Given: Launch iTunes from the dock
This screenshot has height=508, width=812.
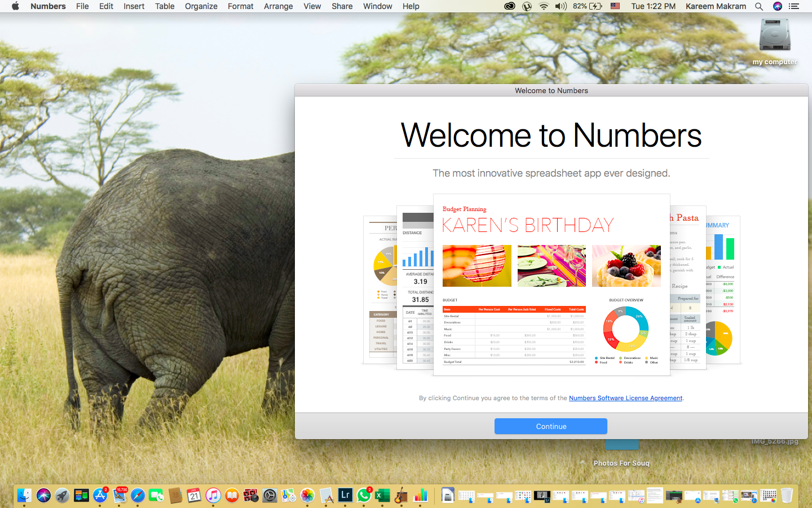Looking at the screenshot, I should coord(213,495).
